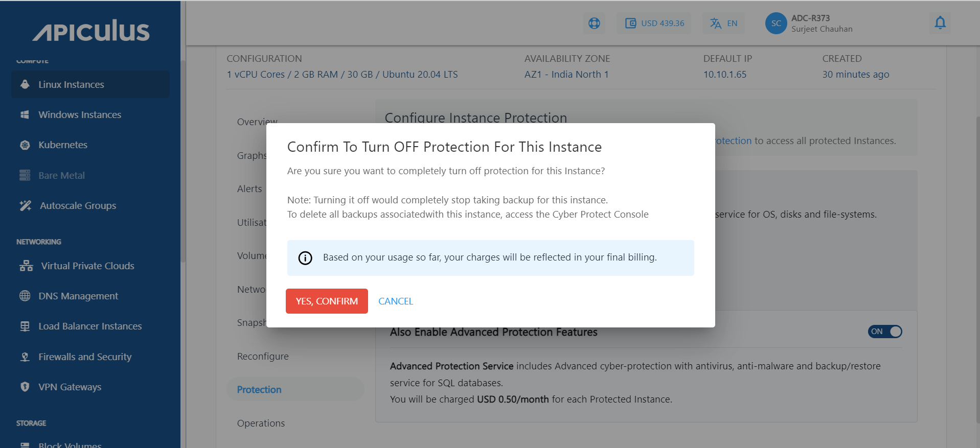Select the Autoscale Groups icon
Image resolution: width=980 pixels, height=448 pixels.
[25, 205]
